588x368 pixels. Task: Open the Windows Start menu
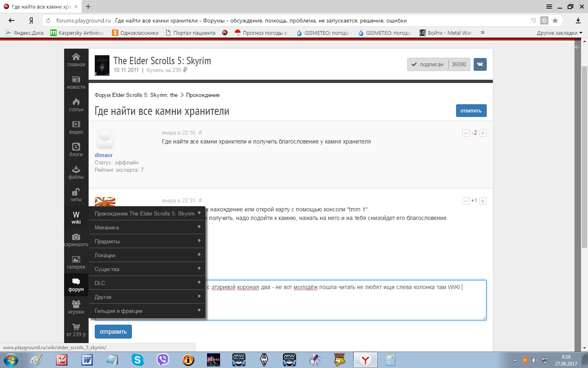11,360
